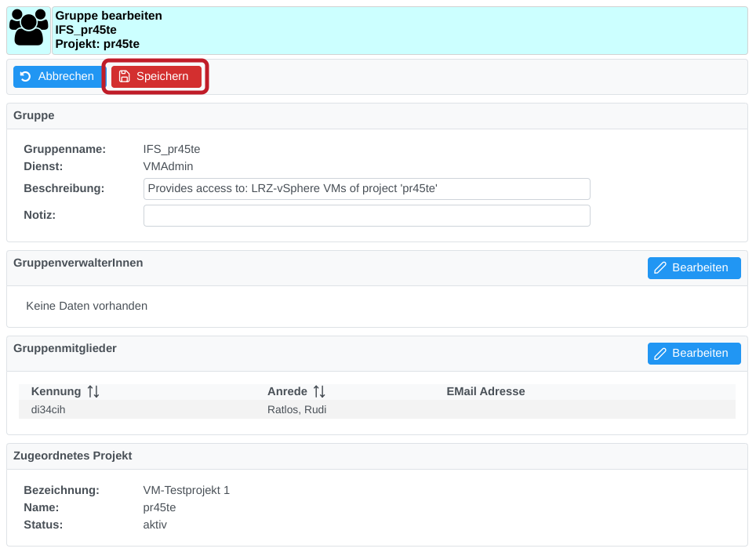Viewport: 756px width, 552px height.
Task: Click the Anrede column header label
Action: click(286, 391)
